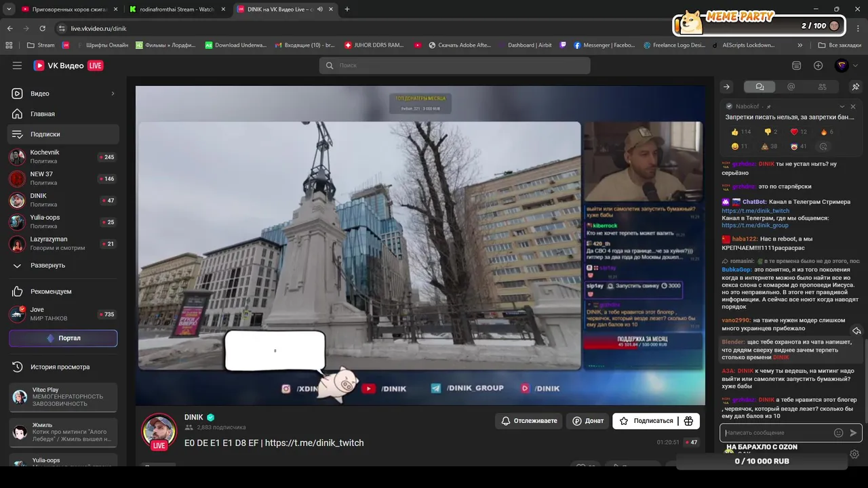This screenshot has height=488, width=868.
Task: Toggle fire reaction 6
Action: click(x=827, y=132)
